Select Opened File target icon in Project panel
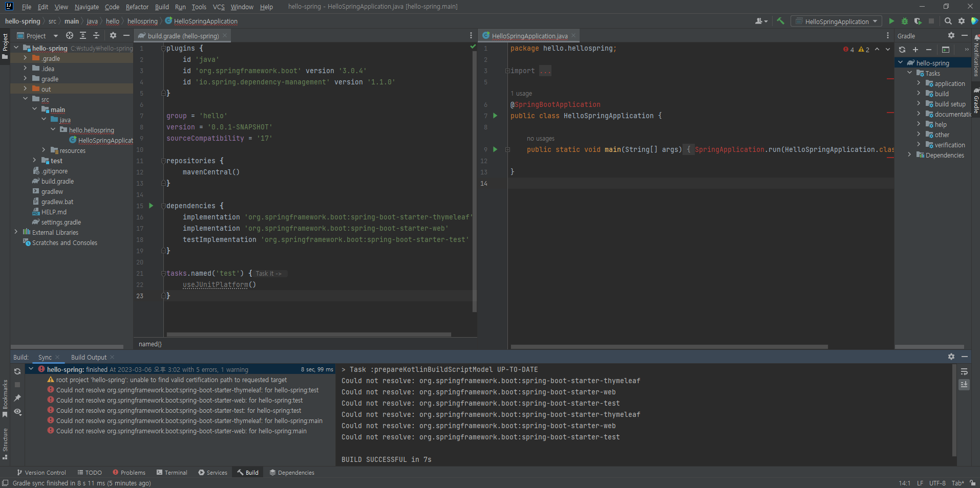The width and height of the screenshot is (980, 488). coord(70,35)
